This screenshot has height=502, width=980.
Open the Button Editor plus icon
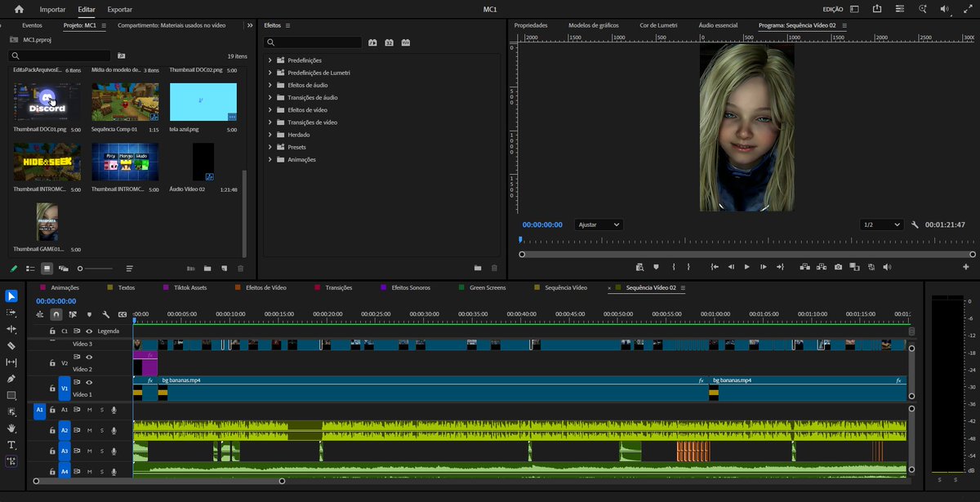pyautogui.click(x=966, y=267)
